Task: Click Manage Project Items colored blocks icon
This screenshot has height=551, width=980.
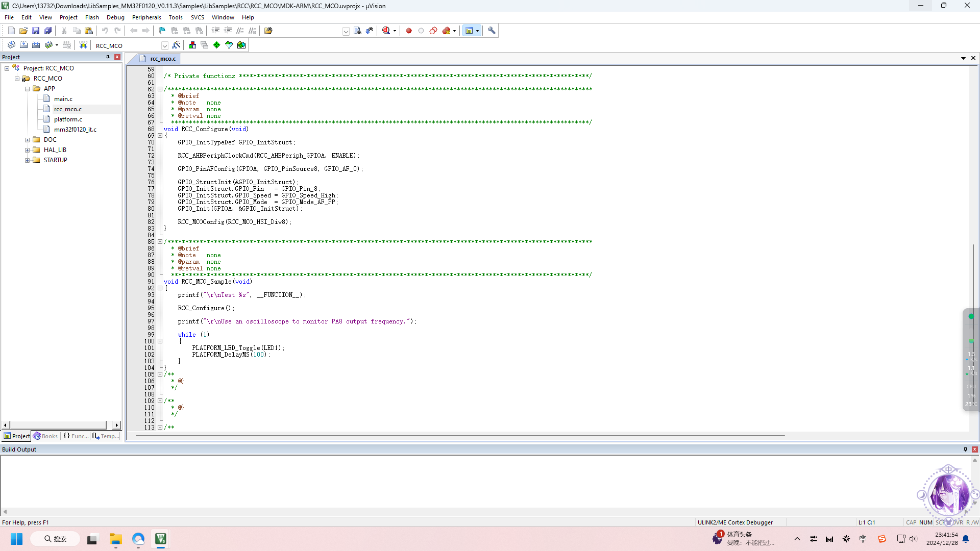Action: point(192,45)
